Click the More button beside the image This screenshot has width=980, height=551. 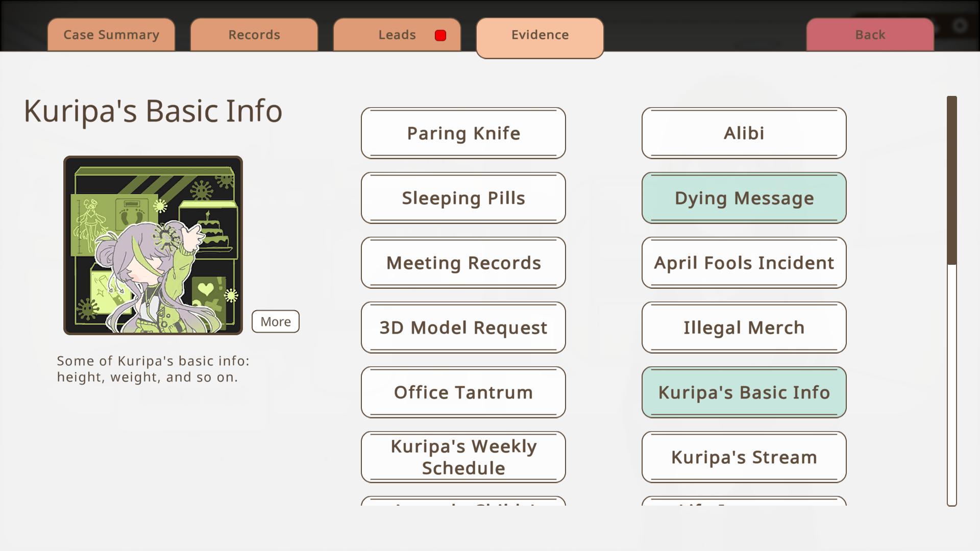click(x=275, y=321)
